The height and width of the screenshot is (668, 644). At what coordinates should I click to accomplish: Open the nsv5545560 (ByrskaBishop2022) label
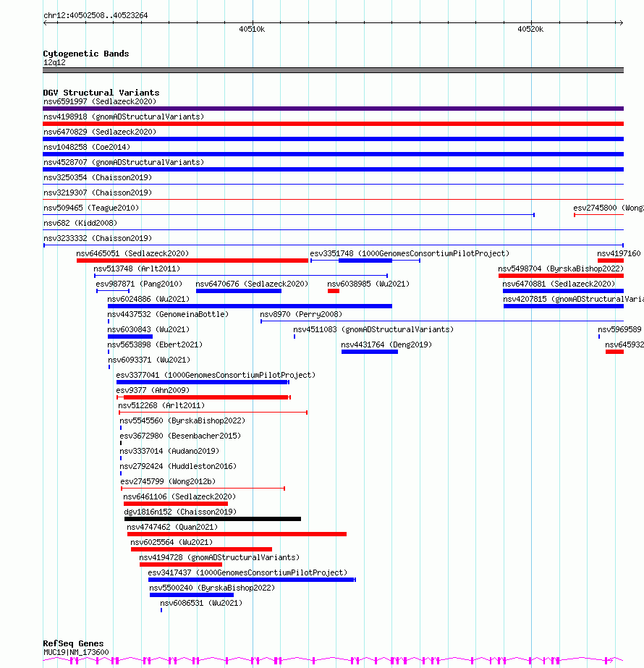pos(182,420)
